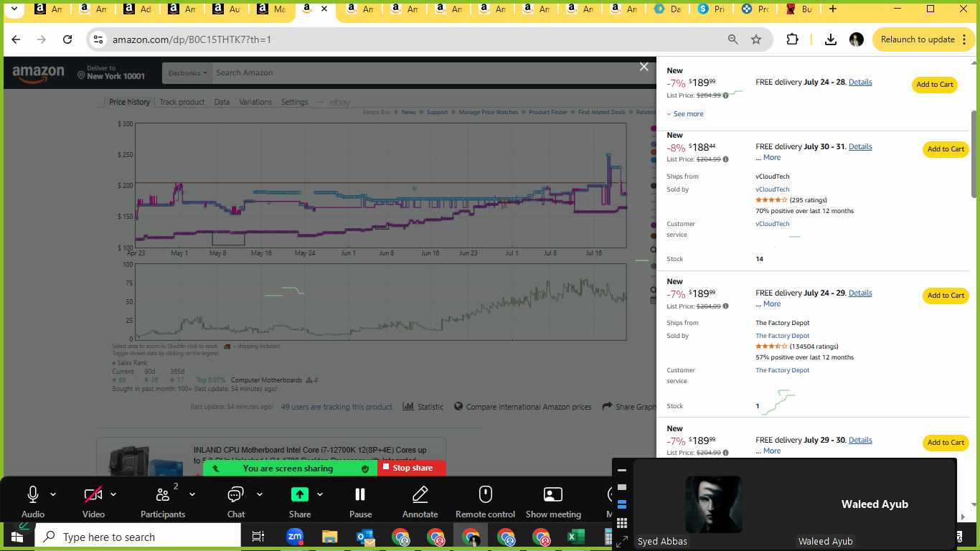980x551 pixels.
Task: Open Chrome extensions puzzle icon
Action: [792, 39]
